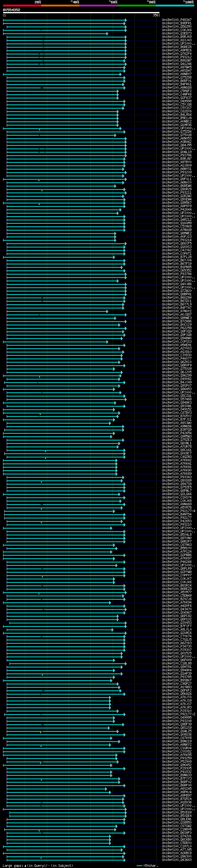Select hit UniRef100_B4JI49

[177, 382]
